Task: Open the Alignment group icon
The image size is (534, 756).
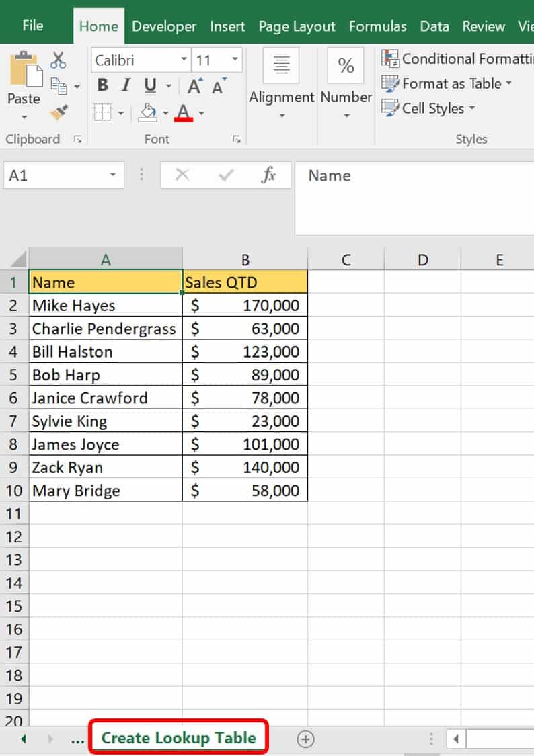Action: pyautogui.click(x=281, y=65)
